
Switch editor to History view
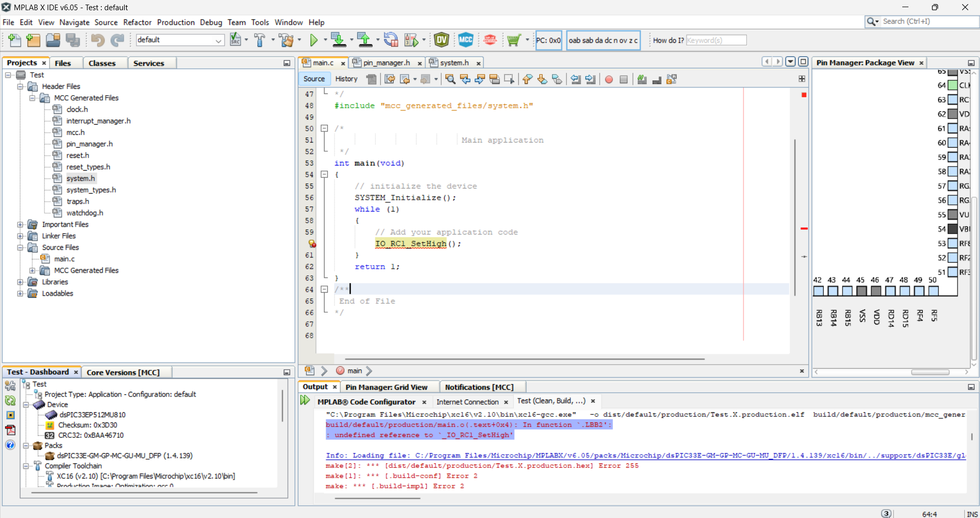tap(346, 79)
